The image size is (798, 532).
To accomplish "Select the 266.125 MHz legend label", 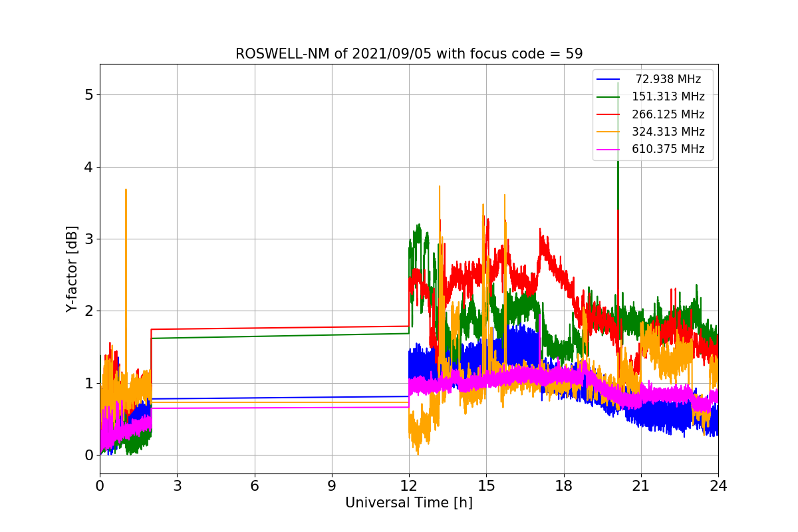I will pyautogui.click(x=668, y=114).
